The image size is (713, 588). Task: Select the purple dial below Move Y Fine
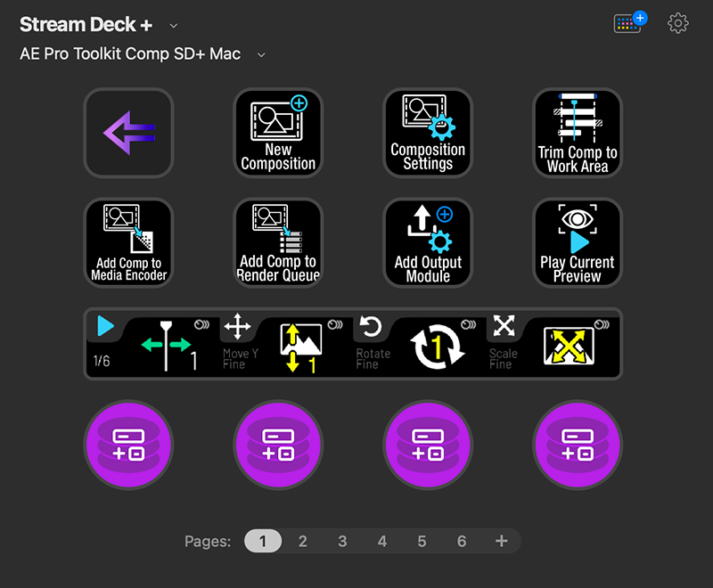coord(278,445)
